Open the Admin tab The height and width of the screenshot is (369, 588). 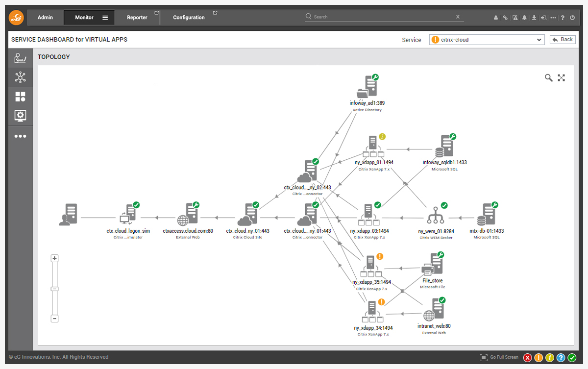point(45,18)
